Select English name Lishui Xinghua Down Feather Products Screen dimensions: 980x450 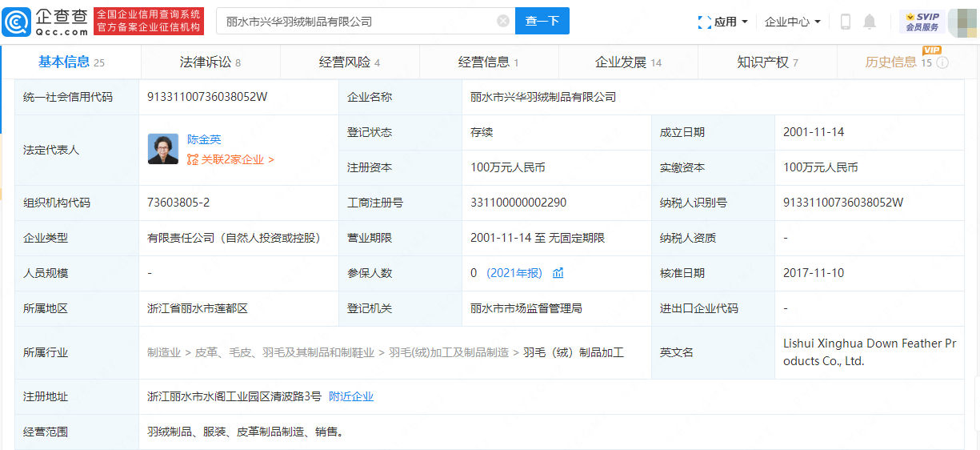point(870,352)
